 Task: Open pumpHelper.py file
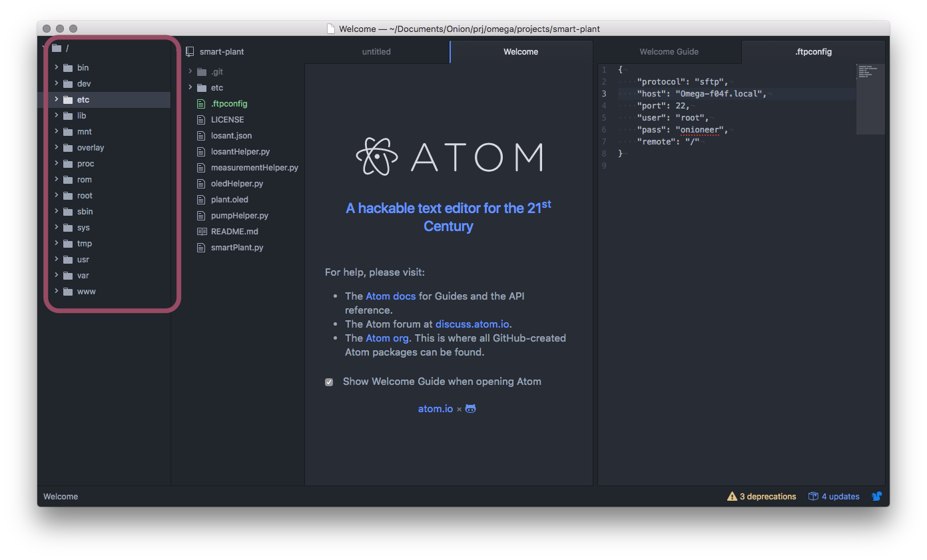tap(240, 216)
